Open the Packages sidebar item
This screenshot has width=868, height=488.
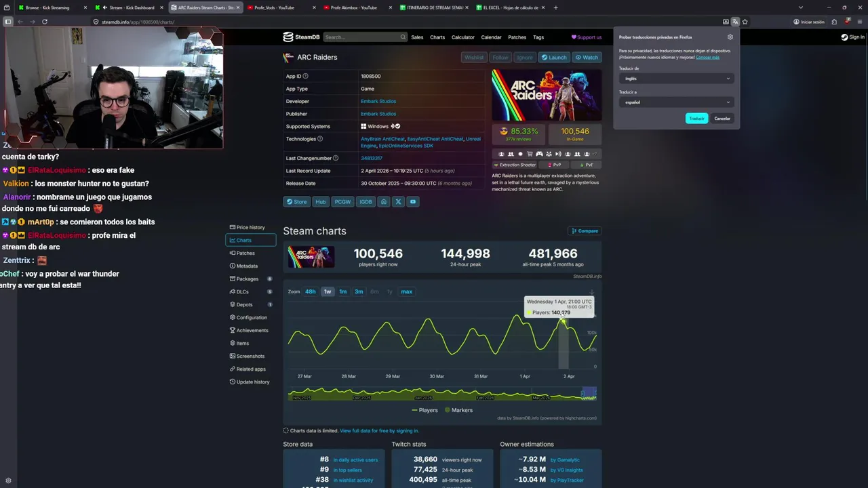[x=250, y=279]
